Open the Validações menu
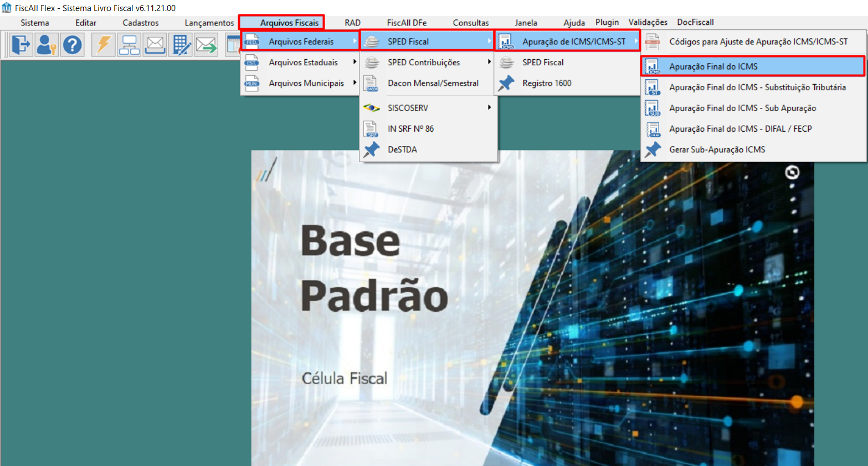This screenshot has height=466, width=868. 648,22
